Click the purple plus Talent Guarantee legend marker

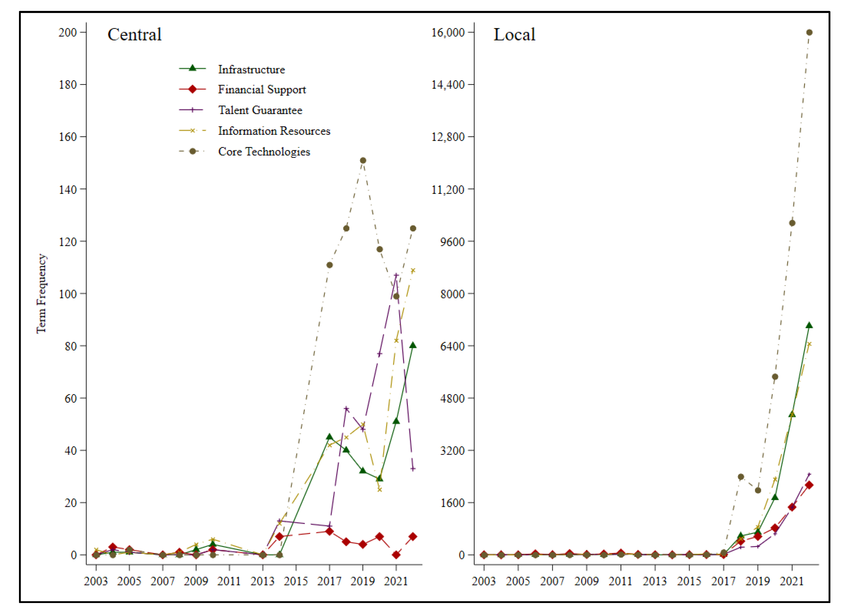(x=192, y=110)
